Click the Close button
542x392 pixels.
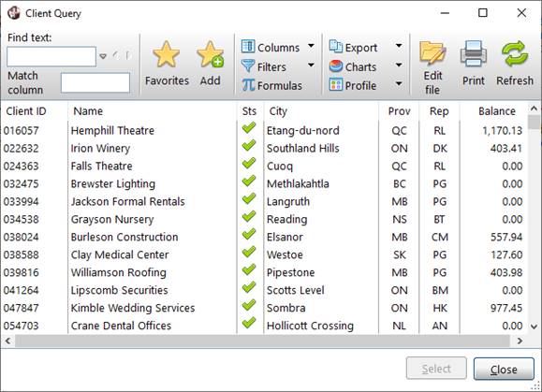[504, 369]
